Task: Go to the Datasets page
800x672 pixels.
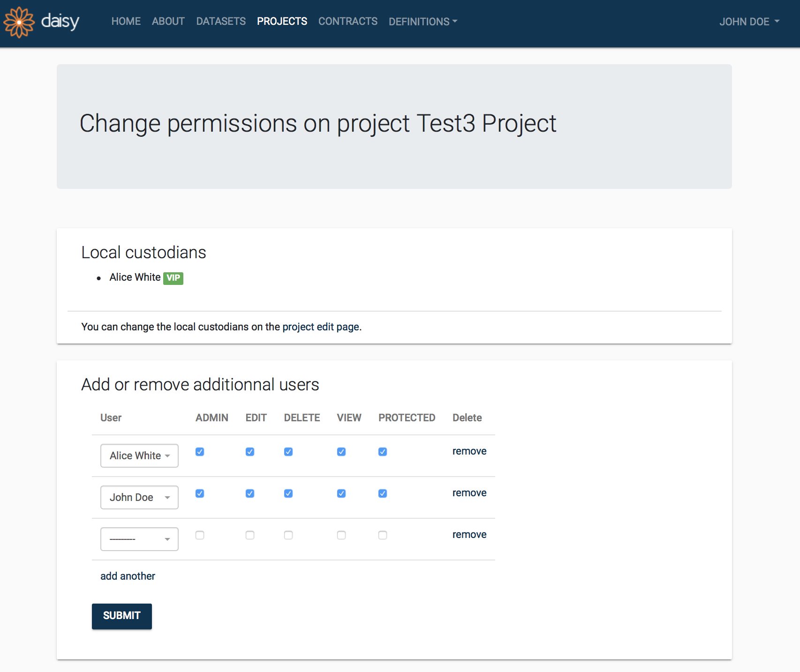Action: point(221,22)
